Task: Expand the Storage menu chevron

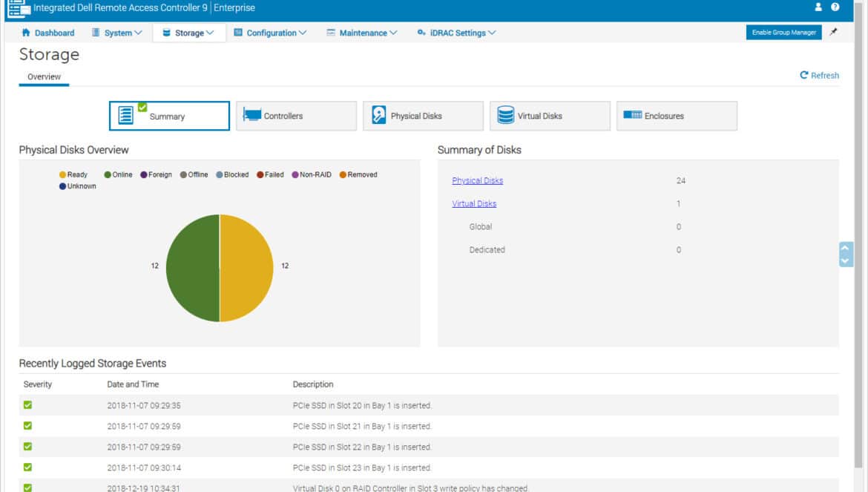Action: tap(210, 33)
